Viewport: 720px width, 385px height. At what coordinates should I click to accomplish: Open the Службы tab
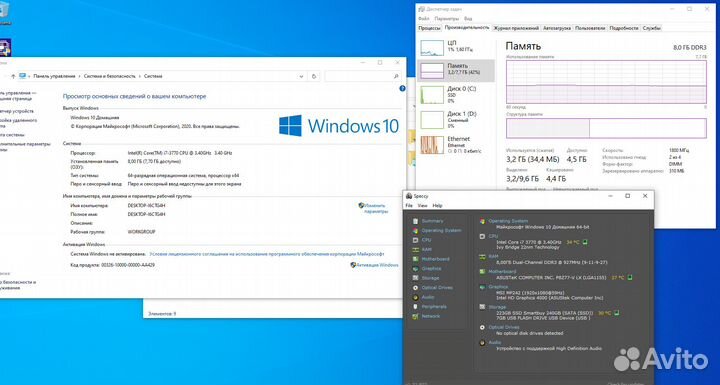pos(651,28)
